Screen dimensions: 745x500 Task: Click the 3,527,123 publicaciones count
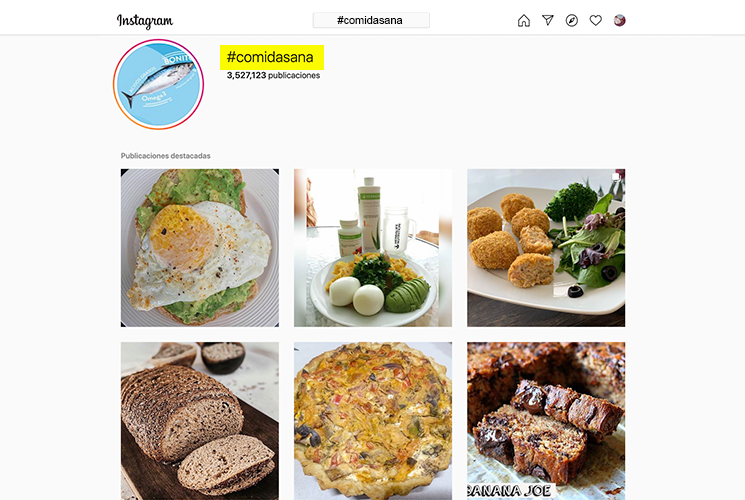(x=273, y=75)
